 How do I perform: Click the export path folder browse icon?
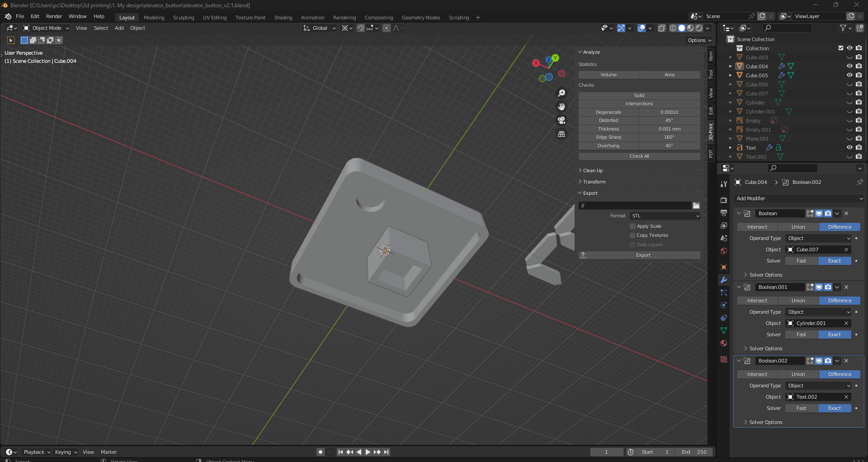pyautogui.click(x=696, y=206)
